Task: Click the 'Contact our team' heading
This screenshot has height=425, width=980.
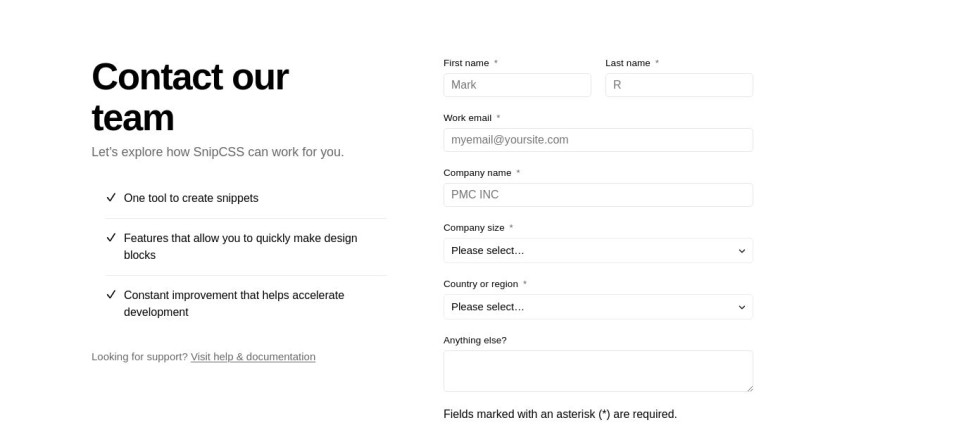Action: 190,97
